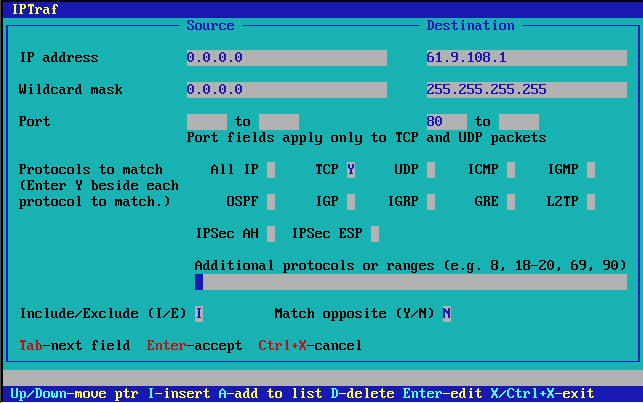Enable the L2TP protocol match box
The height and width of the screenshot is (403, 643).
(591, 202)
